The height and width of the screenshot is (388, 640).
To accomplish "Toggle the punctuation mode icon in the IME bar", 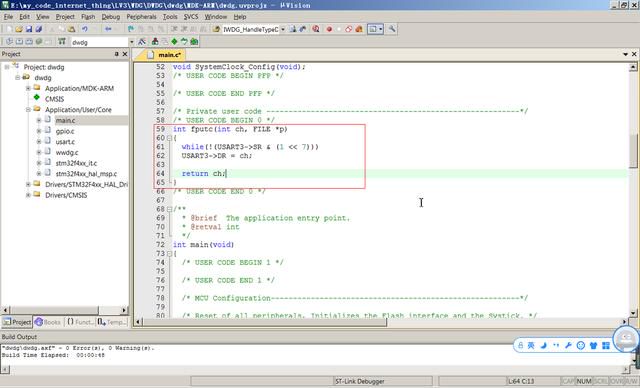I will 556,346.
